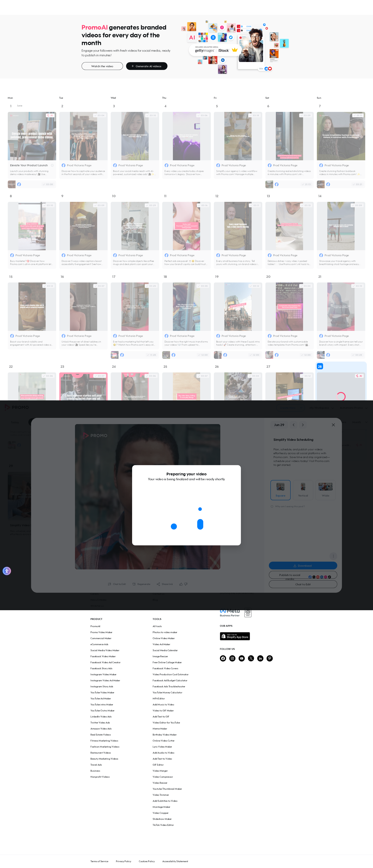This screenshot has width=373, height=868.
Task: Open Cookies Policy link
Action: pyautogui.click(x=147, y=861)
